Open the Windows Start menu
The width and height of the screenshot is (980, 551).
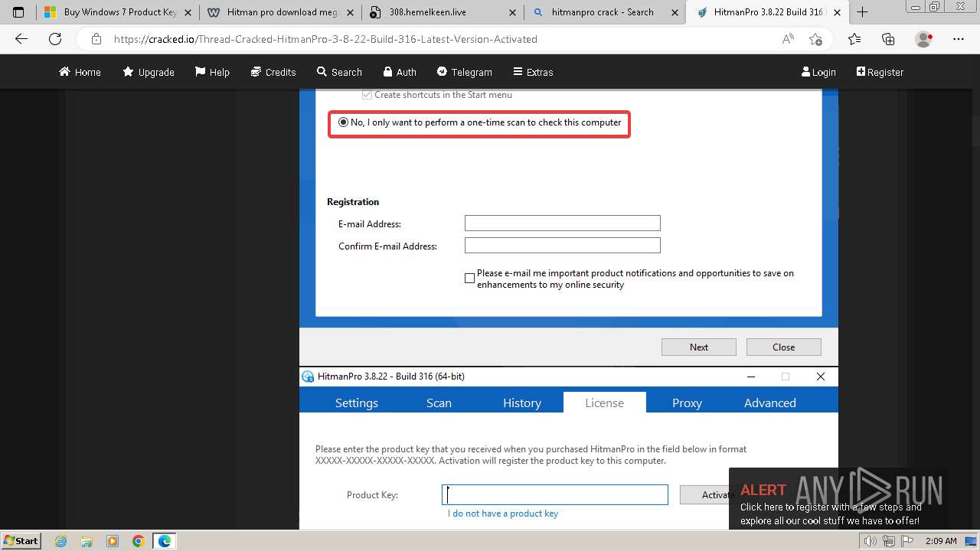point(21,541)
